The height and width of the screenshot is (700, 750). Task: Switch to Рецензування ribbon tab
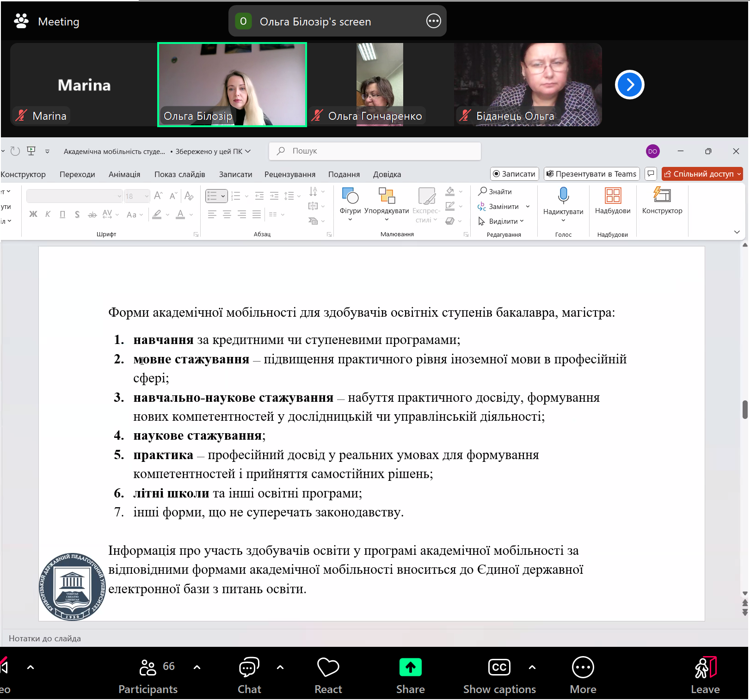289,174
